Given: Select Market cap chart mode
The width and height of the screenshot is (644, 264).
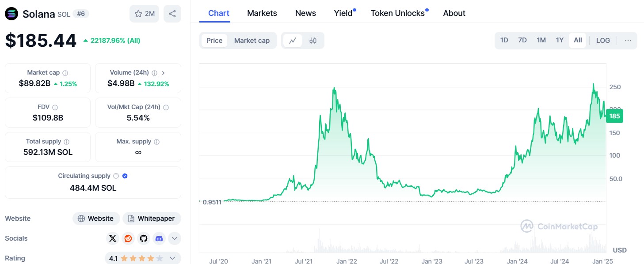Looking at the screenshot, I should coord(252,41).
